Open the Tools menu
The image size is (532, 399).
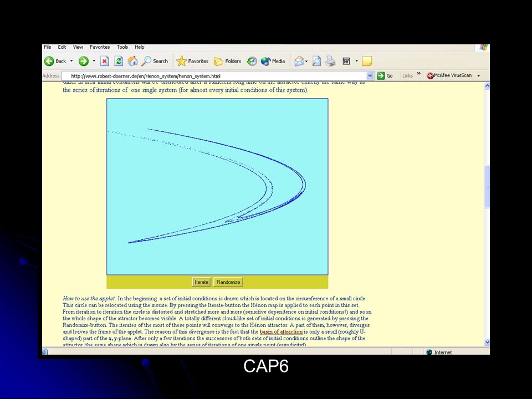(122, 47)
